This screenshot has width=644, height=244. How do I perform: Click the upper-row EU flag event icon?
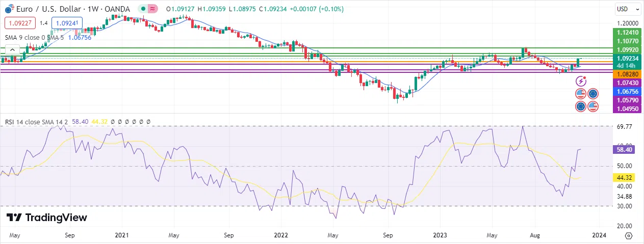593,94
